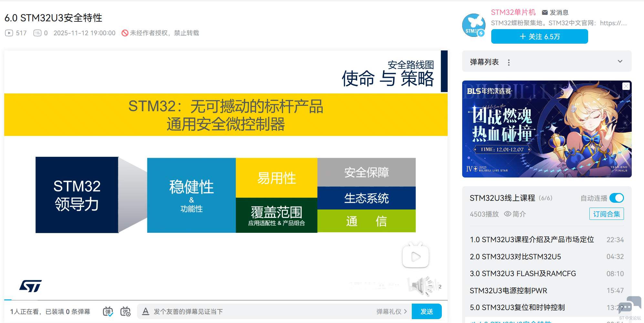Open the danmaku font style 'A' icon
Screen dimensions: 644x323
[146, 311]
